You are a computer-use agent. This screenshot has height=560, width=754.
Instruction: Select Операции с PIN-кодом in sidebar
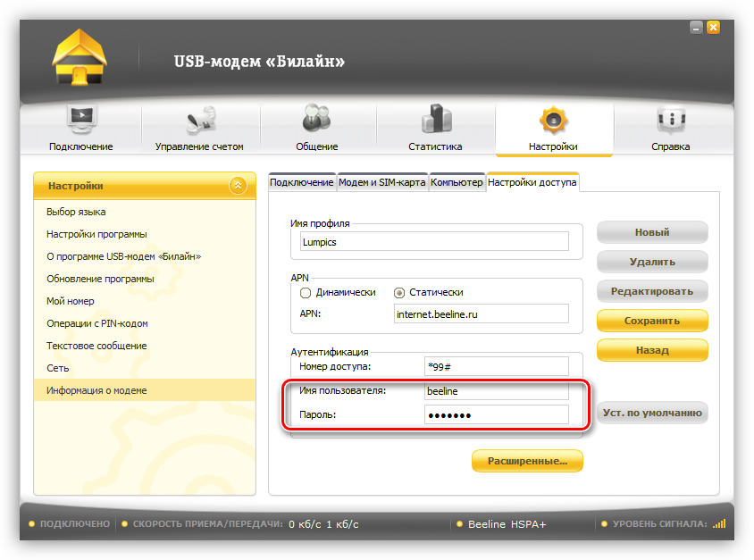pos(96,323)
